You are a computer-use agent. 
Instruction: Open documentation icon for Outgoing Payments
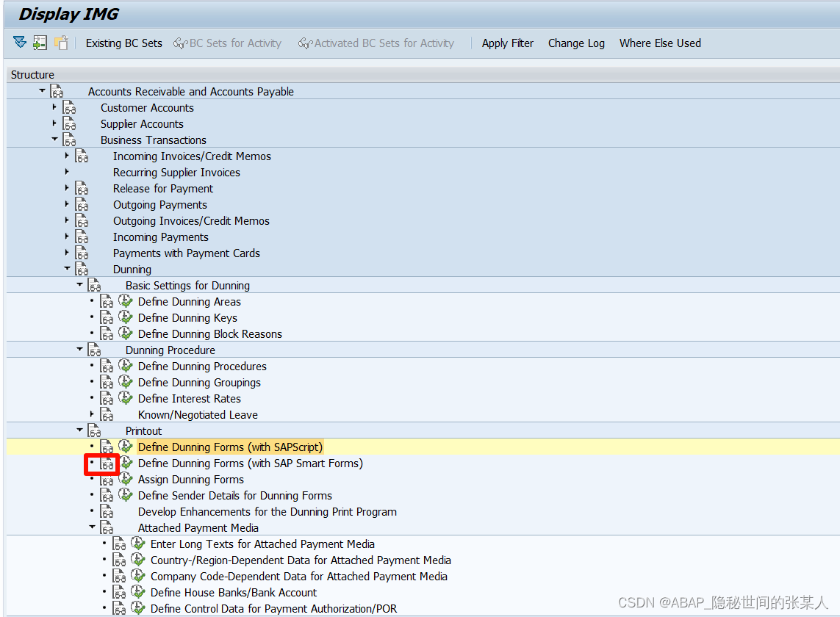[82, 205]
